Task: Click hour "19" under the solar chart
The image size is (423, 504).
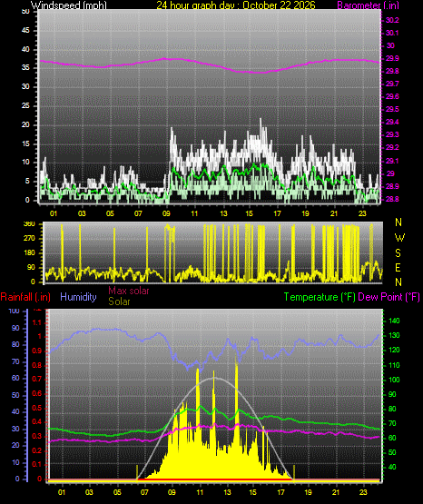Action: point(309,492)
